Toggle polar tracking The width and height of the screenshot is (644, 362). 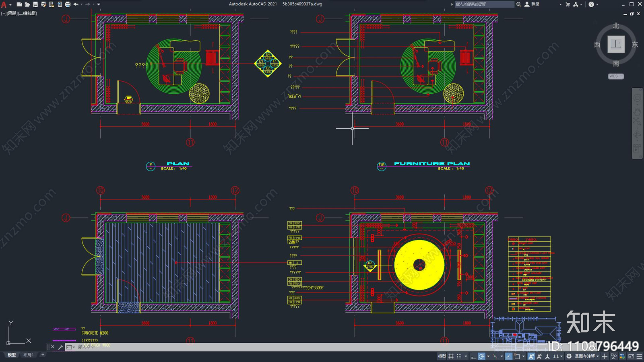481,356
